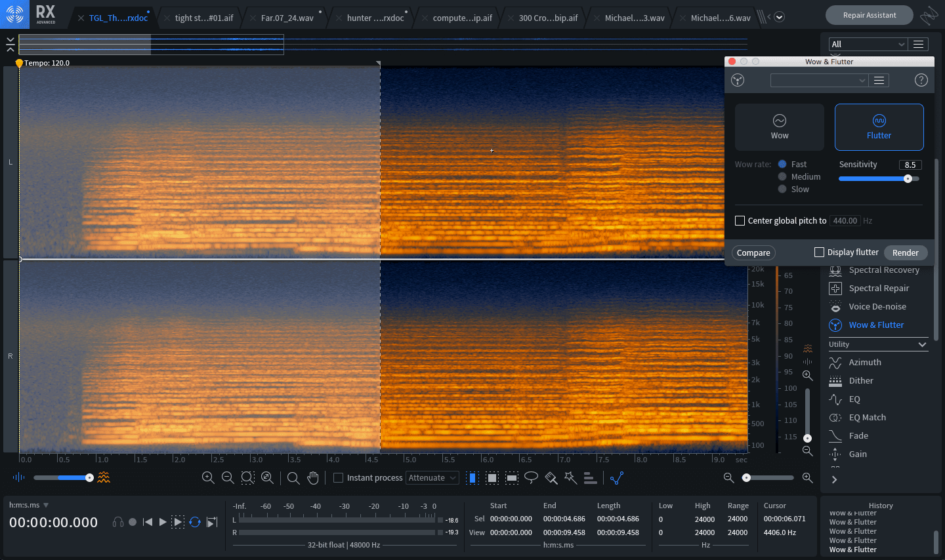Choose the Time selection tool
The width and height of the screenshot is (945, 560).
[x=472, y=478]
